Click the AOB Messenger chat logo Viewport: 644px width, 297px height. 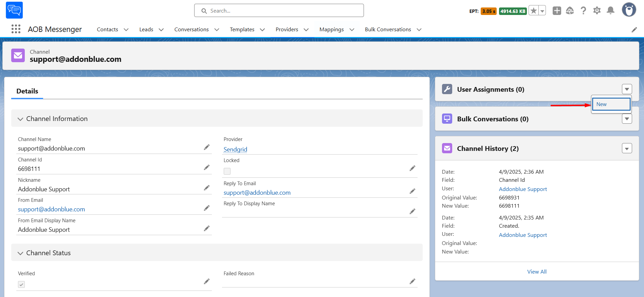(x=14, y=10)
